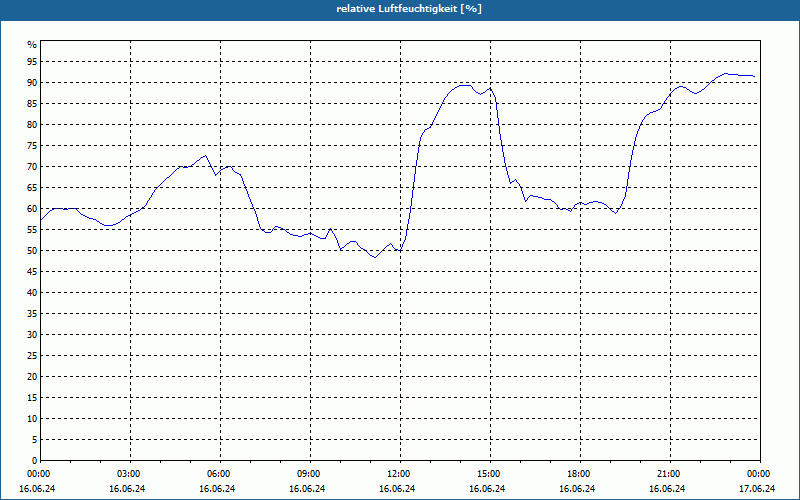The width and height of the screenshot is (800, 500).
Task: Click the y-axis value '35'
Action: point(32,314)
